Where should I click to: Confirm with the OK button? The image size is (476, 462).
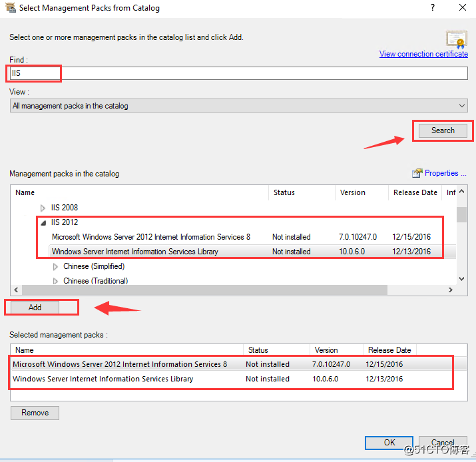click(x=389, y=443)
